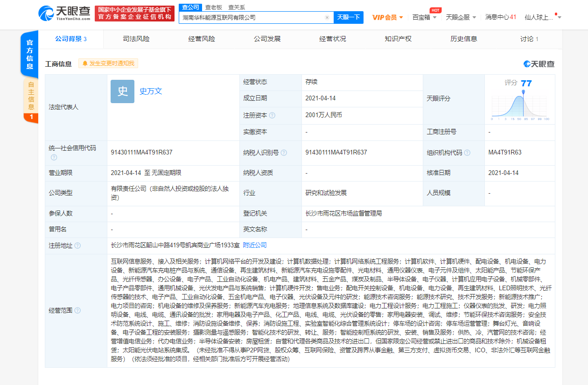This screenshot has width=588, height=385.
Task: Click the bell icon in 发生变更时通知我
Action: [85, 63]
